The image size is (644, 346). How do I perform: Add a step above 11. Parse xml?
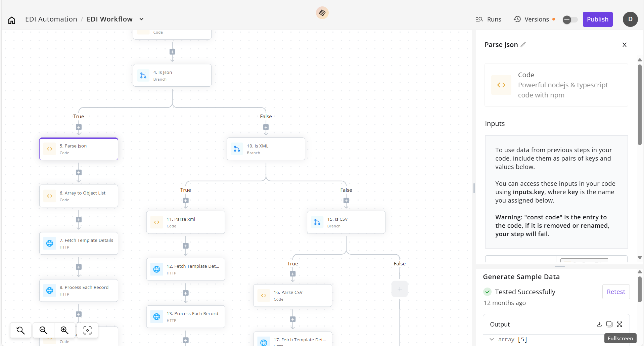[x=186, y=201]
